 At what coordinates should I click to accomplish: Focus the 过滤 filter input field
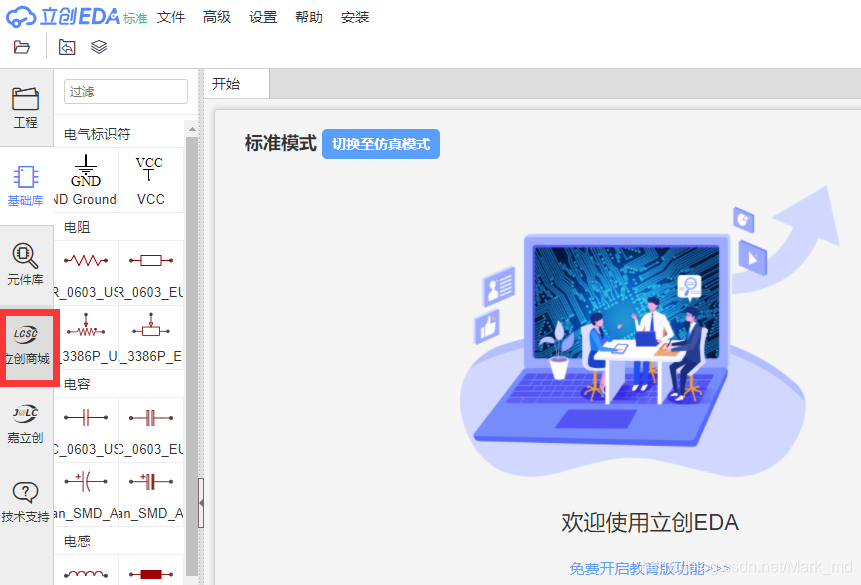(126, 91)
